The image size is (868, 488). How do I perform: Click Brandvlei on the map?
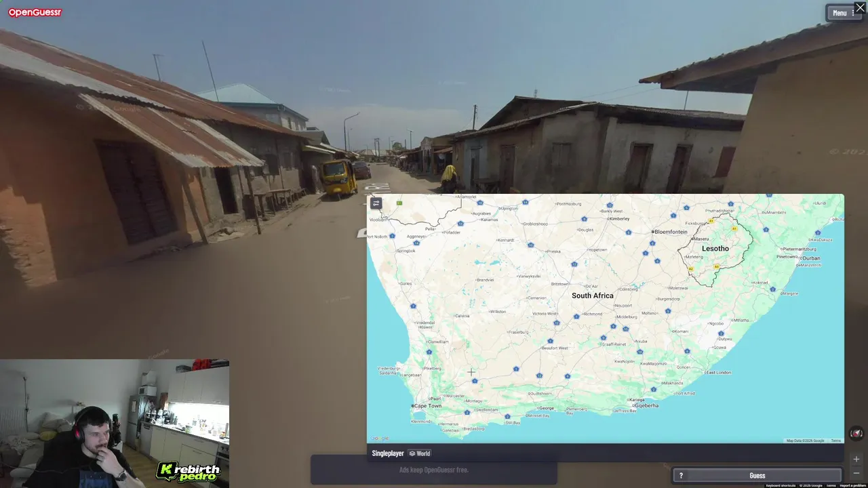coord(485,280)
